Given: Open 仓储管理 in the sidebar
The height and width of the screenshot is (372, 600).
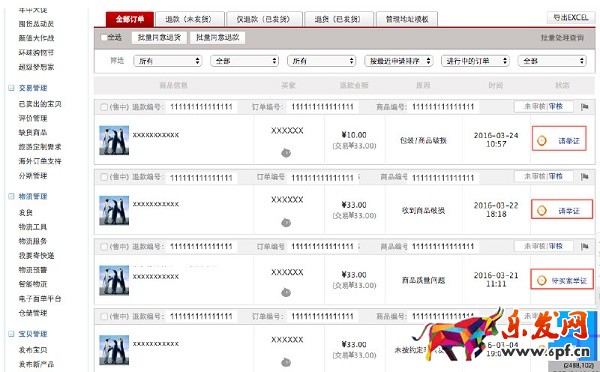Looking at the screenshot, I should click(x=33, y=313).
